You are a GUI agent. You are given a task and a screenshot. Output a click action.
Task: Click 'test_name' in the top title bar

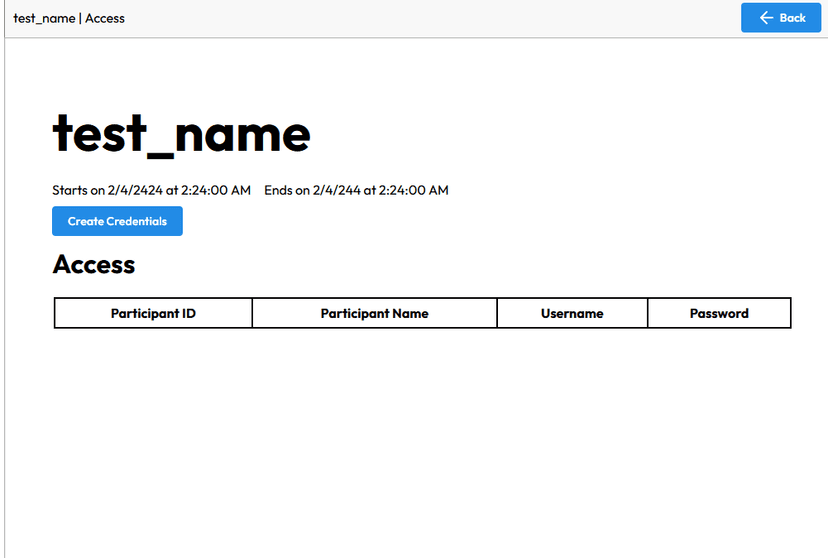[x=44, y=18]
